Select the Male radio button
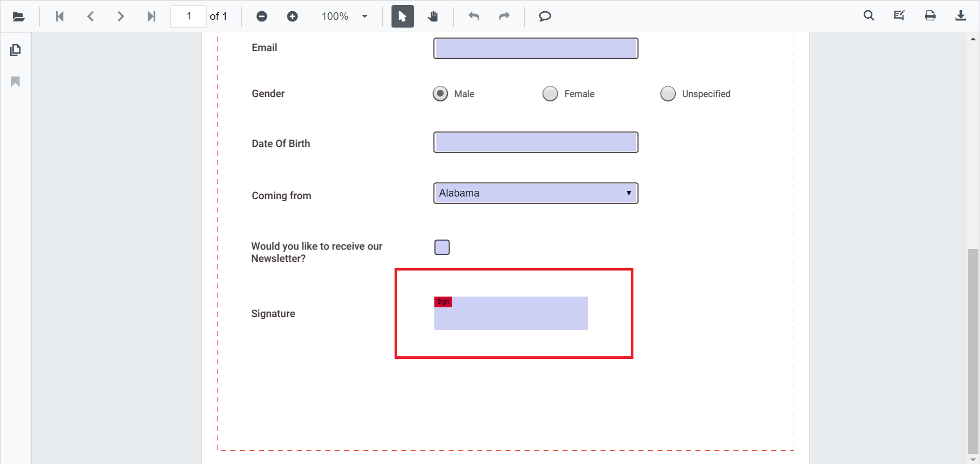Viewport: 980px width, 464px height. pyautogui.click(x=440, y=94)
